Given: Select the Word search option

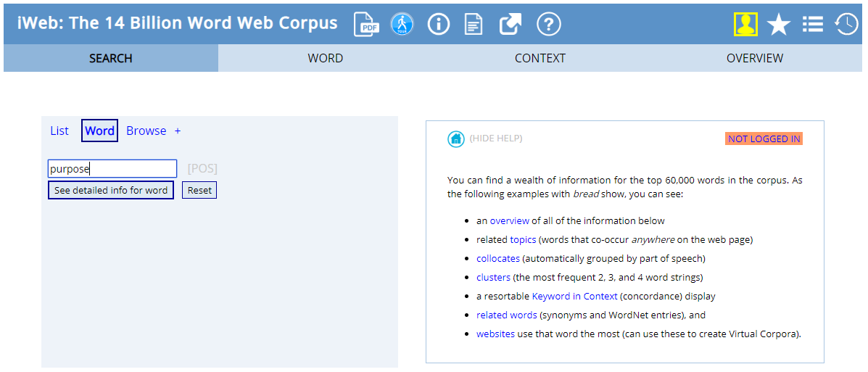Looking at the screenshot, I should click(x=99, y=131).
